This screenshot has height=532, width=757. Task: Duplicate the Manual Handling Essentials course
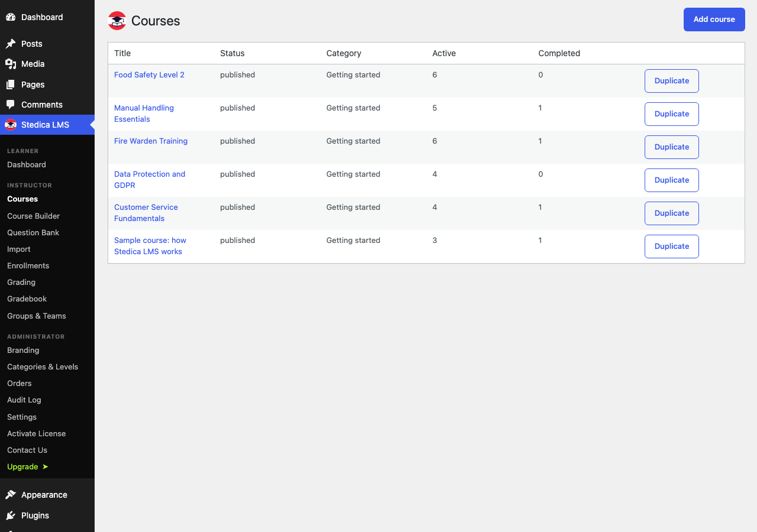coord(672,114)
